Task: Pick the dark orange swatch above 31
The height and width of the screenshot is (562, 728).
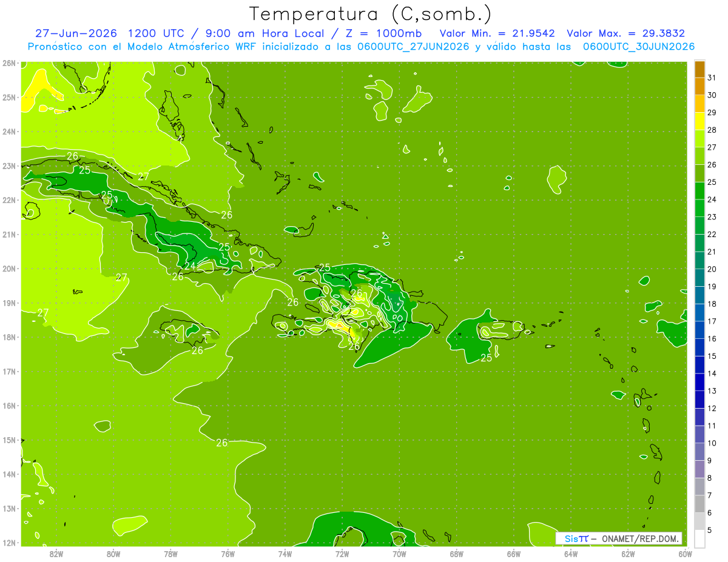Action: click(x=699, y=69)
